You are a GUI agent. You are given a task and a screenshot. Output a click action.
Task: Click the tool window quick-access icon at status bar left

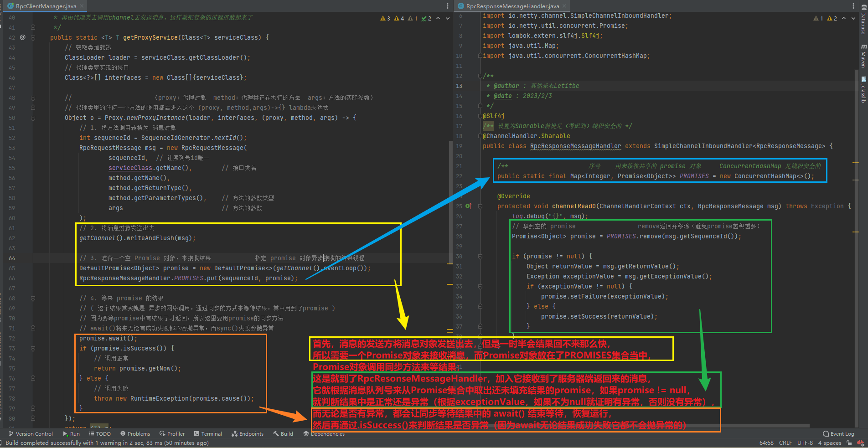(x=2, y=443)
